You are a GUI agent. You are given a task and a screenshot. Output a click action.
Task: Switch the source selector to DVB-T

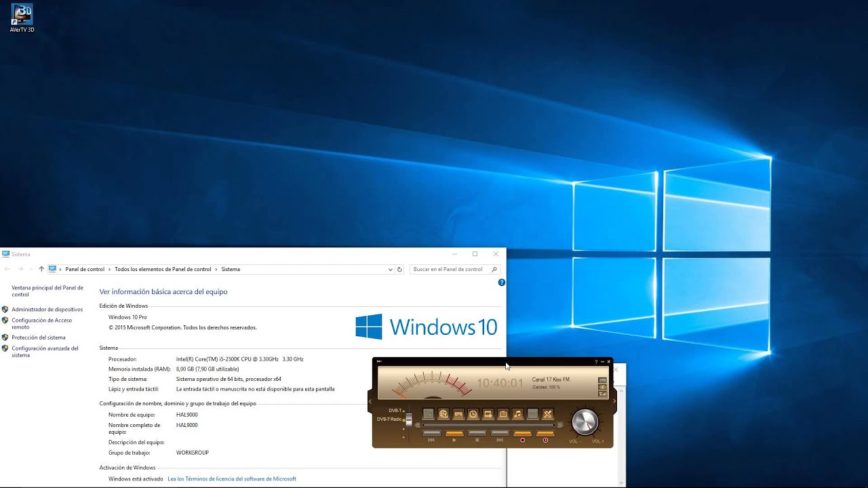[395, 411]
